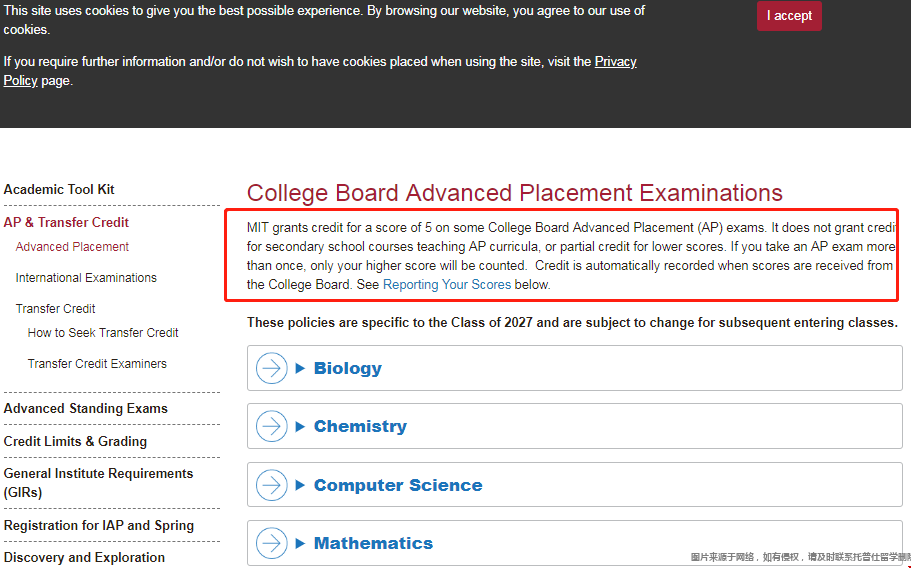Open International Examinations sidebar link

(x=86, y=278)
